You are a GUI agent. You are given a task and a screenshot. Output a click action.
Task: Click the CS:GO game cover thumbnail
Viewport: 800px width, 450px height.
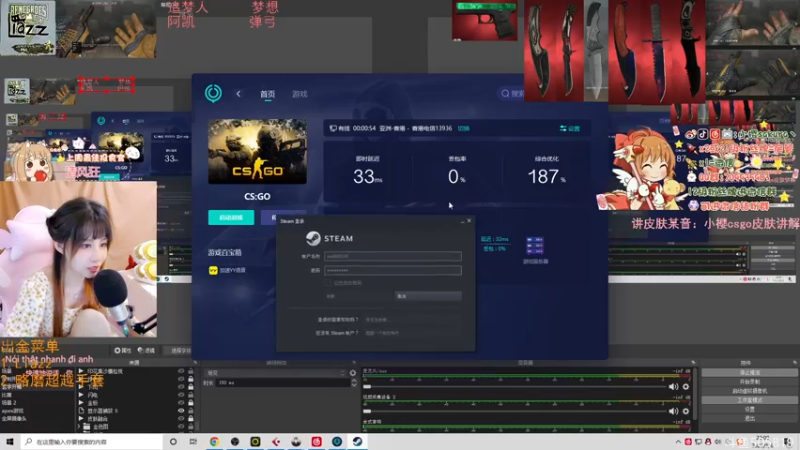click(257, 152)
